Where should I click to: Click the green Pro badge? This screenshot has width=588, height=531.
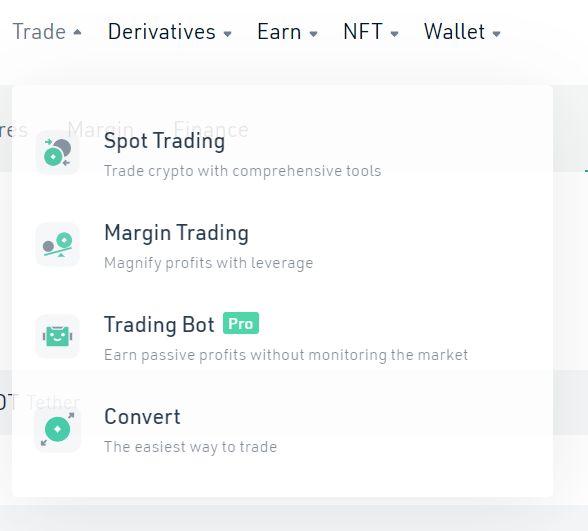click(241, 323)
